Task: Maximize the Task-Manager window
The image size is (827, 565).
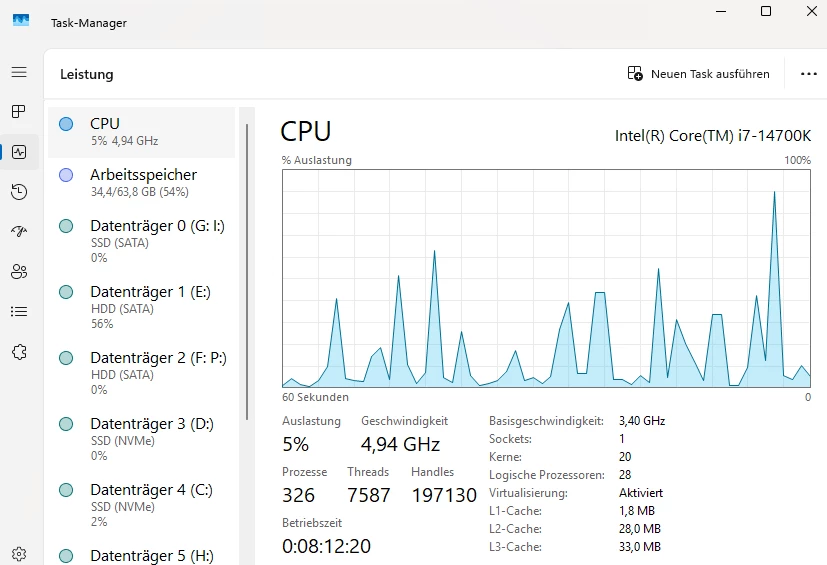Action: [766, 11]
